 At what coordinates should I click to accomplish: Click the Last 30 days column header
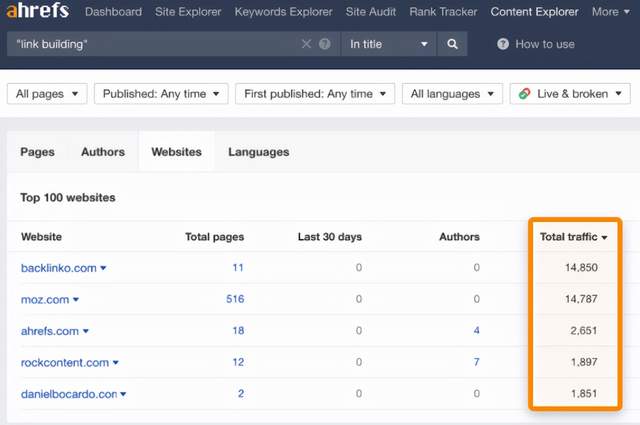(329, 237)
